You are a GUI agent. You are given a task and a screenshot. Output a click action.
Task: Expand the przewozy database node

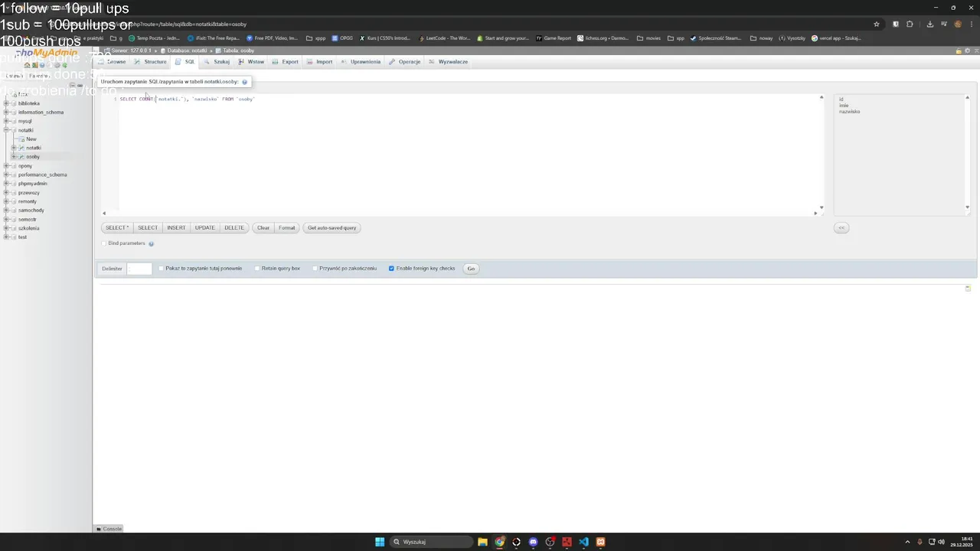[x=6, y=193]
